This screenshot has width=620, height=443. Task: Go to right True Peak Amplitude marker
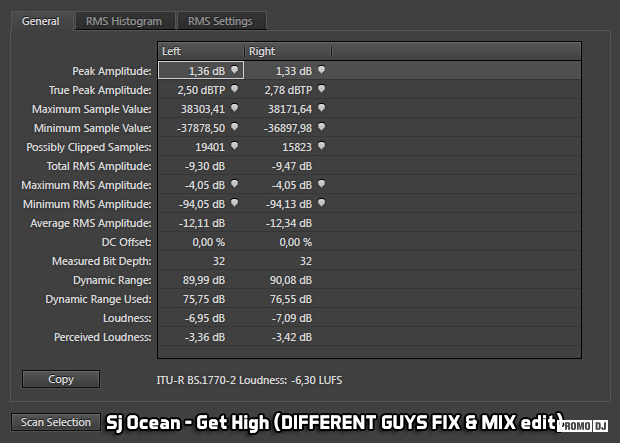(x=322, y=89)
